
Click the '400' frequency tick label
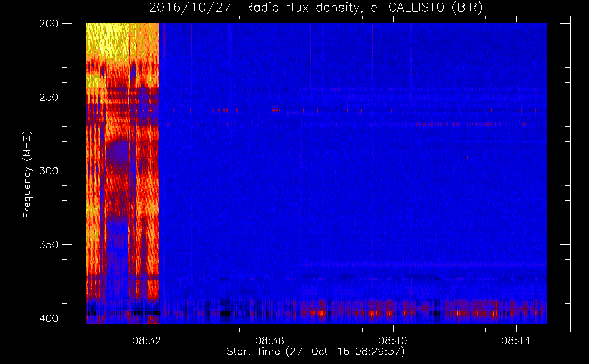(49, 318)
